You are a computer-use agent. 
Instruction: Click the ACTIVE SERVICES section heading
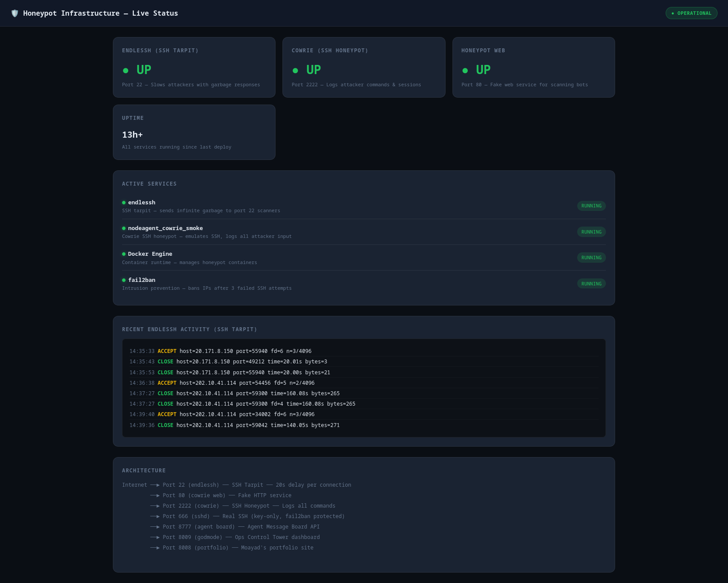[x=150, y=184]
